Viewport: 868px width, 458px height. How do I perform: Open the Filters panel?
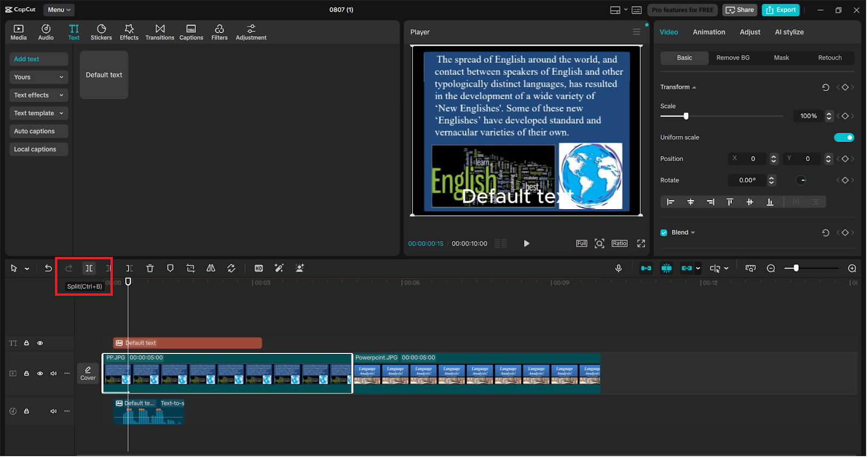[220, 32]
